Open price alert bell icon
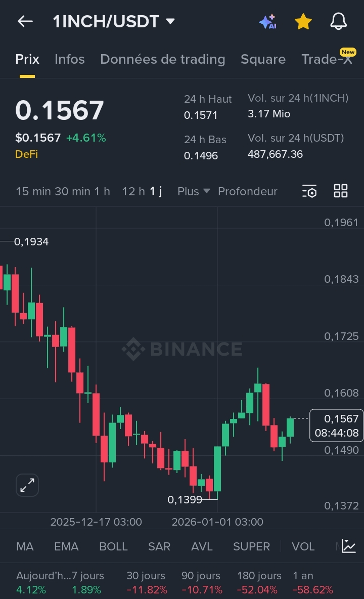Image resolution: width=364 pixels, height=599 pixels. coord(338,21)
